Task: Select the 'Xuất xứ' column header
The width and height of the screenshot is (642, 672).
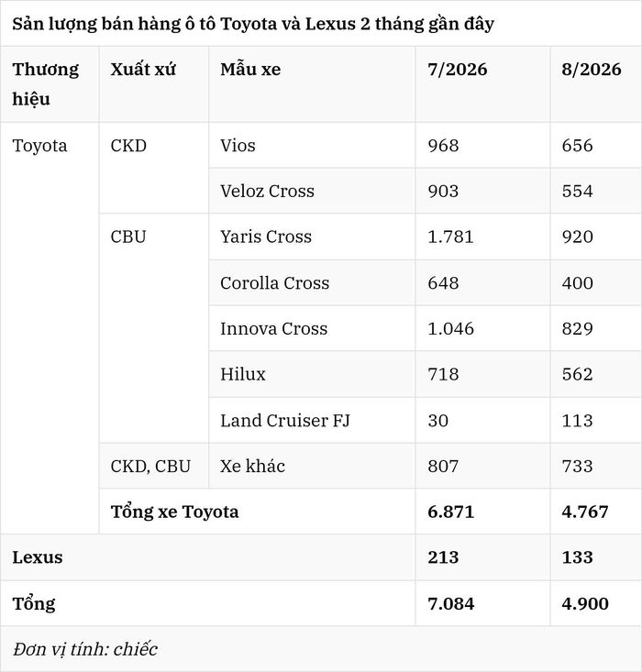Action: [x=154, y=84]
